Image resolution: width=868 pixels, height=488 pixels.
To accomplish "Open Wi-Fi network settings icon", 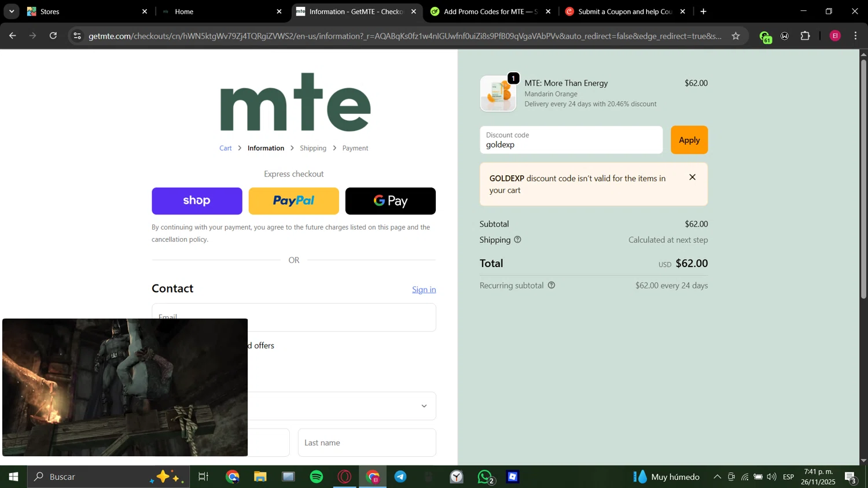I will coord(745,476).
